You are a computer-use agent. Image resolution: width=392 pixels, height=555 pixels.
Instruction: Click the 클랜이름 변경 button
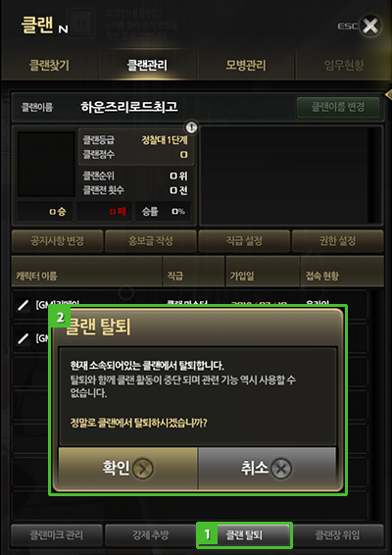[x=338, y=107]
